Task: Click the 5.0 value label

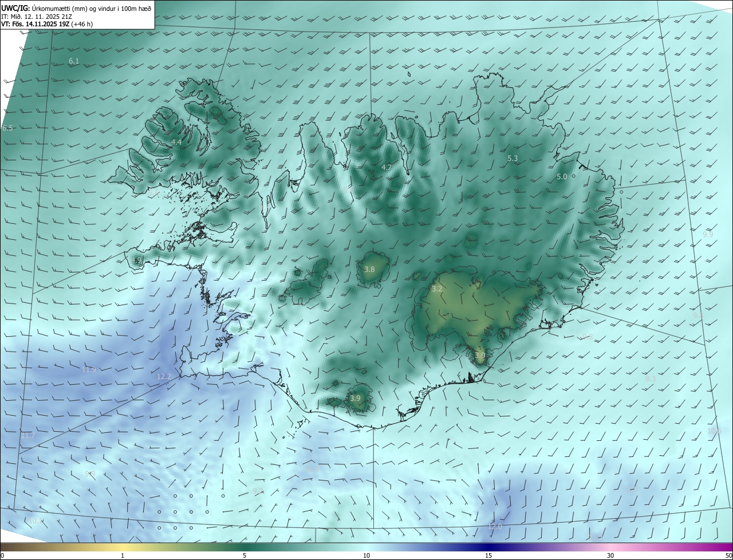Action: [x=562, y=177]
